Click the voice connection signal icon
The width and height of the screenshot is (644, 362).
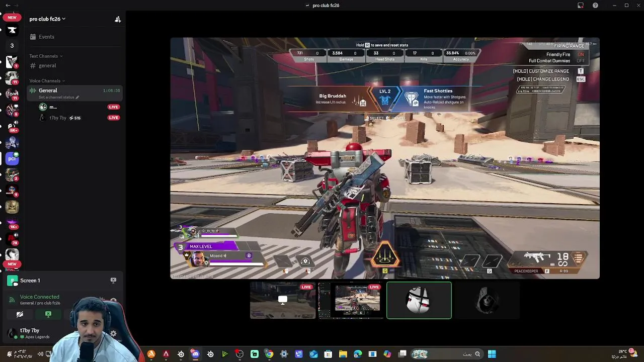tap(12, 300)
